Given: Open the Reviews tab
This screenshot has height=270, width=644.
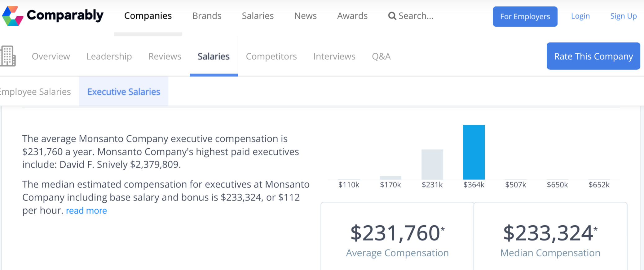Looking at the screenshot, I should 165,56.
